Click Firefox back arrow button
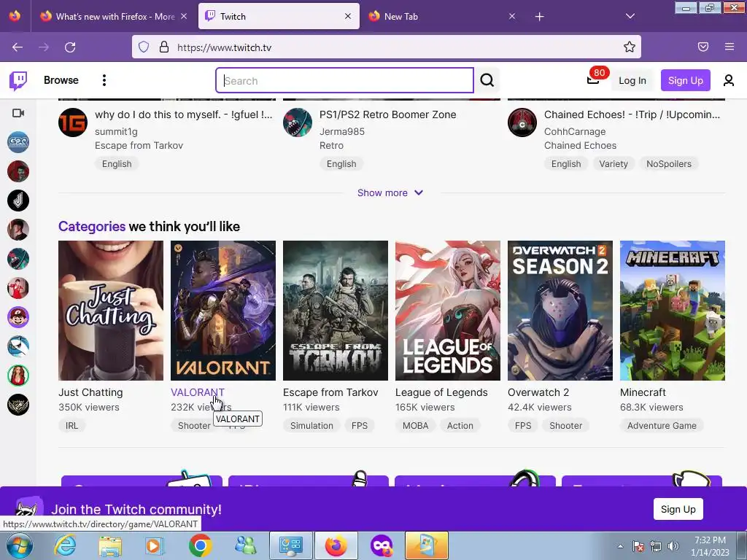 coord(18,47)
